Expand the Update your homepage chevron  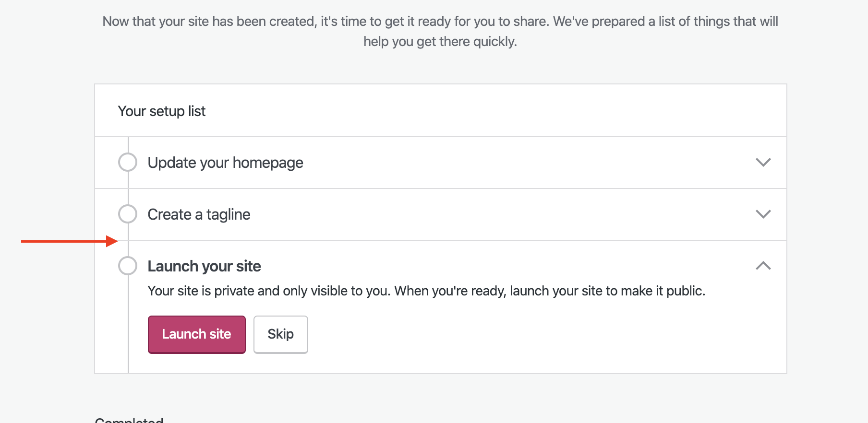[x=763, y=163]
